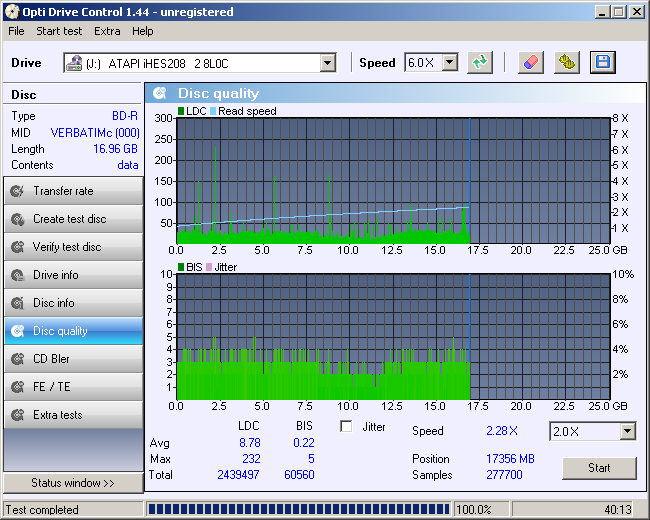Click the BIS graph chart area
650x520 pixels.
pyautogui.click(x=393, y=337)
